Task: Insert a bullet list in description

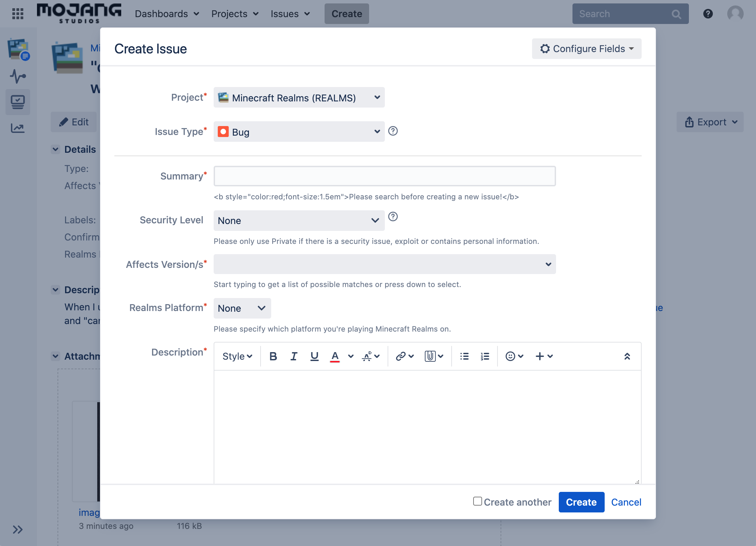Action: [x=464, y=356]
